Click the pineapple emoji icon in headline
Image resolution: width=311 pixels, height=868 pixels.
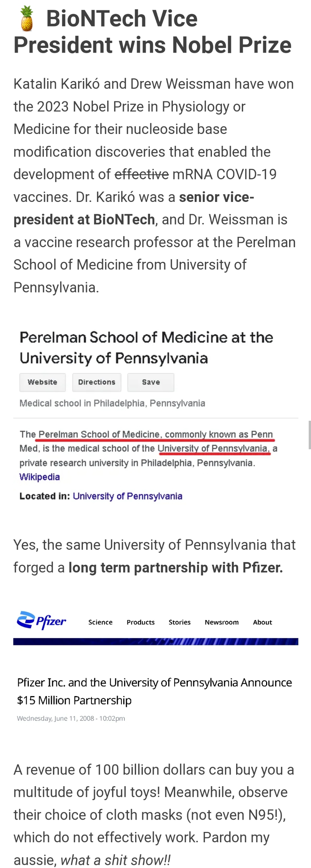[x=27, y=19]
